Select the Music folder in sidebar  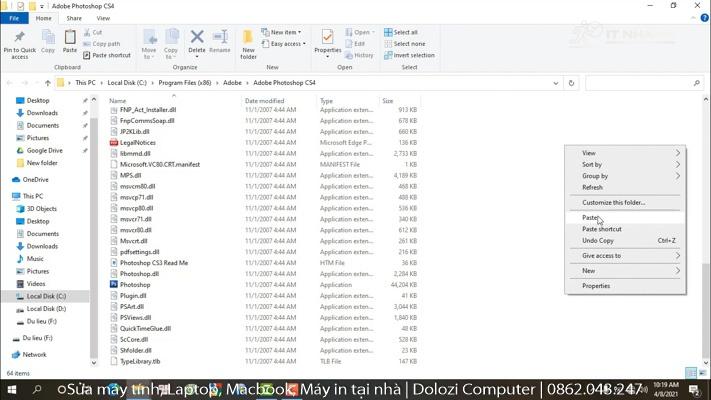click(35, 258)
